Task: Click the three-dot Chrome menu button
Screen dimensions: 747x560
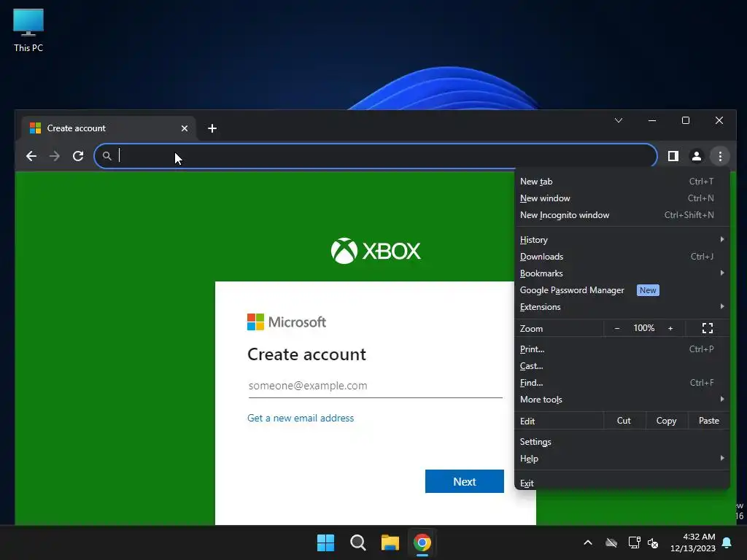Action: click(x=720, y=156)
